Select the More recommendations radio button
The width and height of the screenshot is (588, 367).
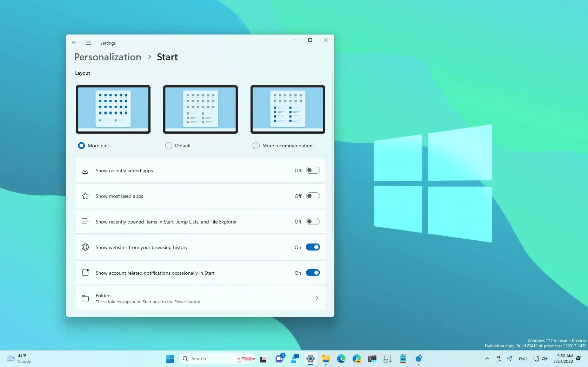(x=256, y=146)
